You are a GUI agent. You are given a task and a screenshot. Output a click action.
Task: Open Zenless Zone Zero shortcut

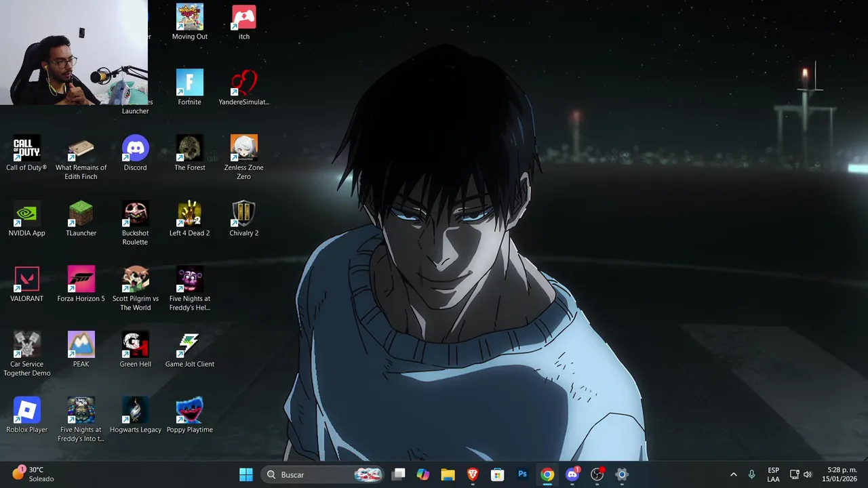244,157
